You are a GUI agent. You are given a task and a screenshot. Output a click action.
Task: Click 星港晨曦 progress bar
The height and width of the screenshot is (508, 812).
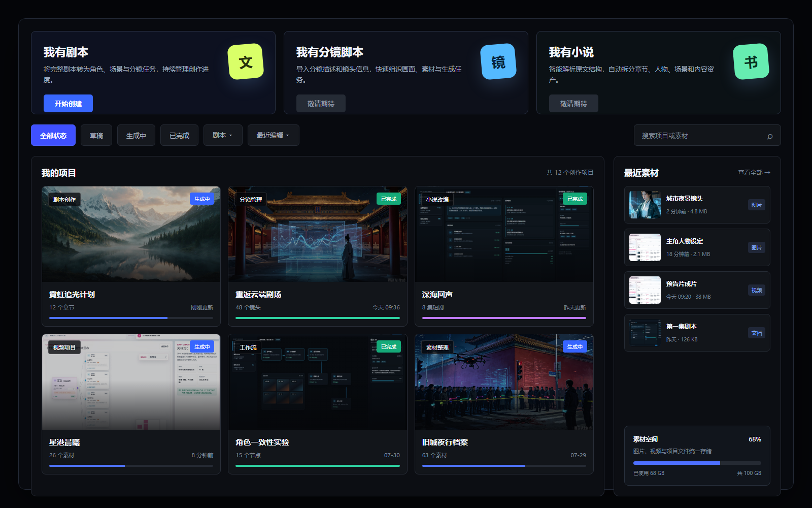click(x=131, y=466)
